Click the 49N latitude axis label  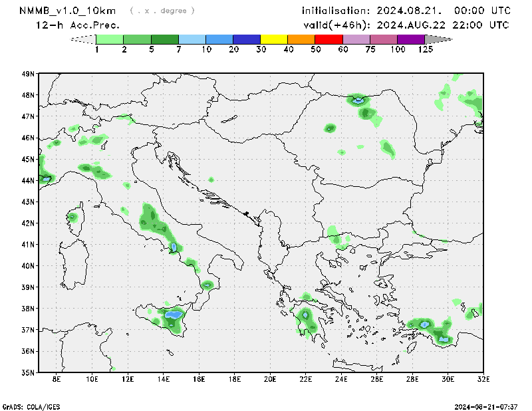pyautogui.click(x=27, y=74)
